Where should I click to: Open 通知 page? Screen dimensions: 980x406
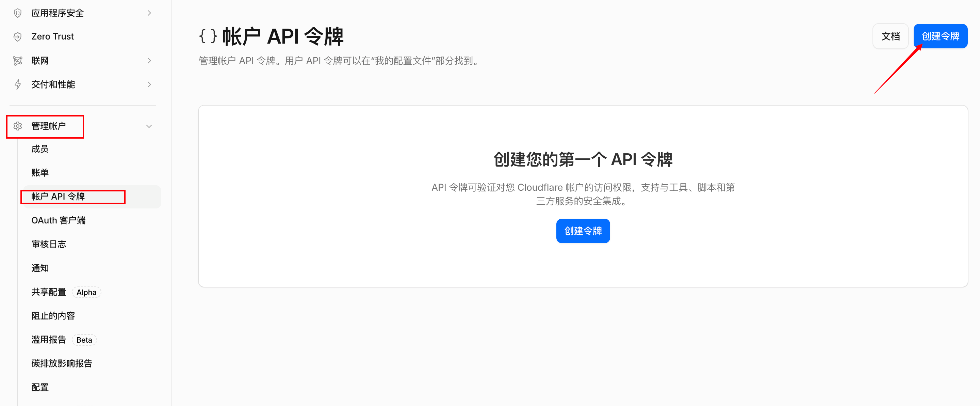tap(40, 268)
